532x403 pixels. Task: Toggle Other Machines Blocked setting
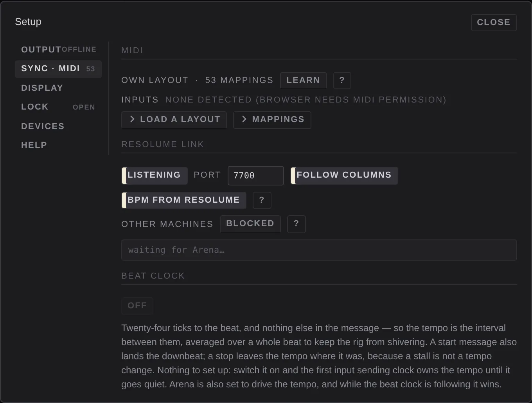click(x=250, y=224)
